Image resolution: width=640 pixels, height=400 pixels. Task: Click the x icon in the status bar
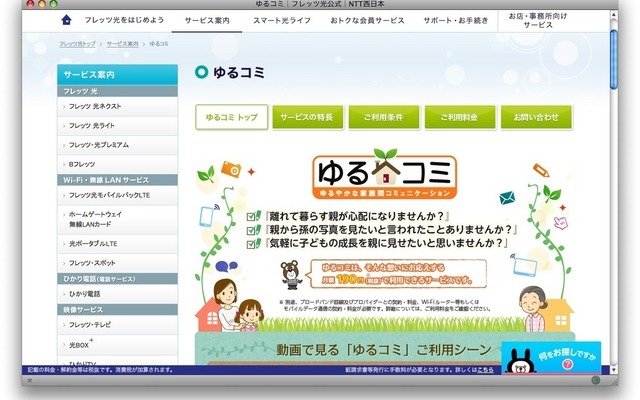[x=29, y=380]
